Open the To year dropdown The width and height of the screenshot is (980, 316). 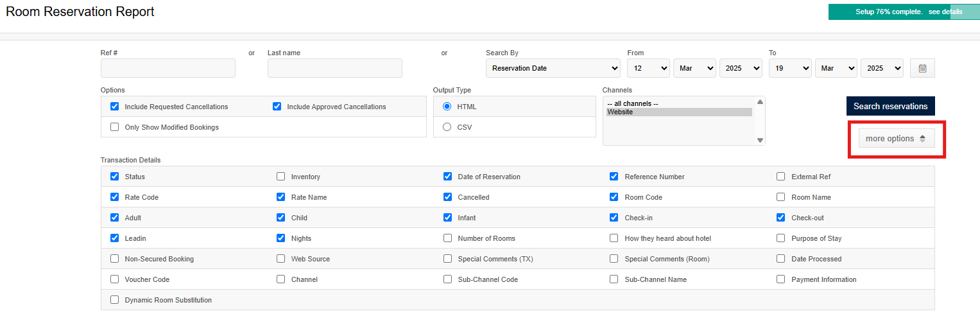pos(882,68)
